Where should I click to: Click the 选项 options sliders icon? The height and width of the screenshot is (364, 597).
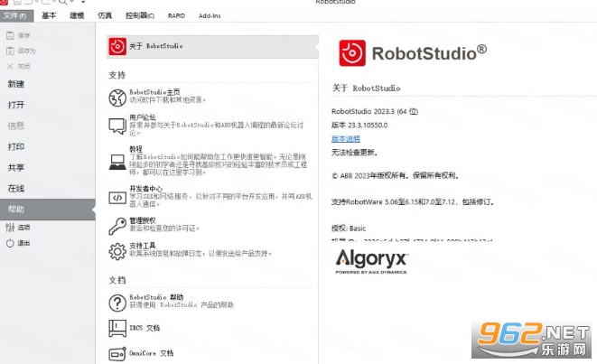pos(10,228)
